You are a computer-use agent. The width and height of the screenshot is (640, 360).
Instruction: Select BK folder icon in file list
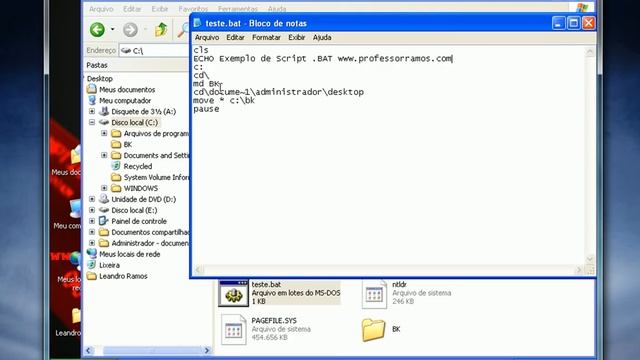click(x=373, y=330)
